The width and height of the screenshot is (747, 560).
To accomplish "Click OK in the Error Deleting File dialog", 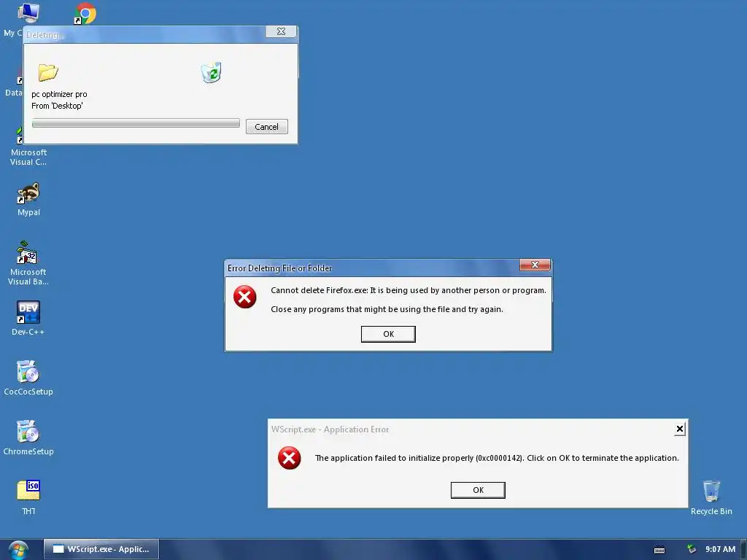I will (388, 334).
